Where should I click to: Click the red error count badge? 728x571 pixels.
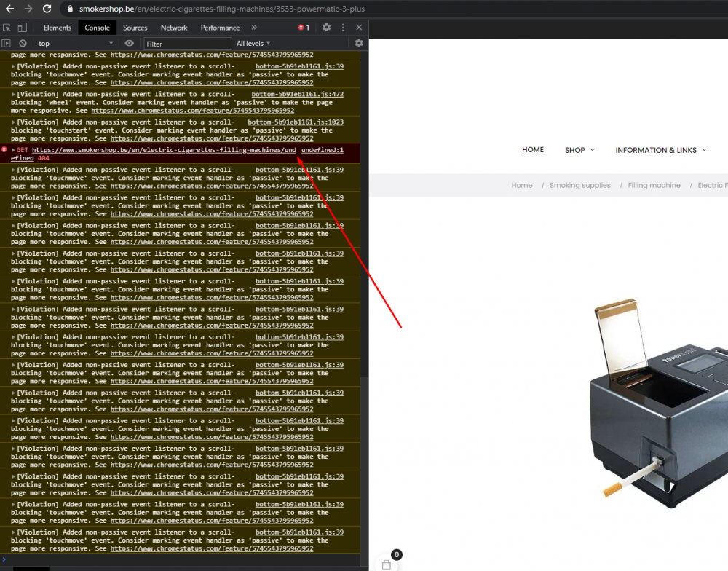click(303, 27)
